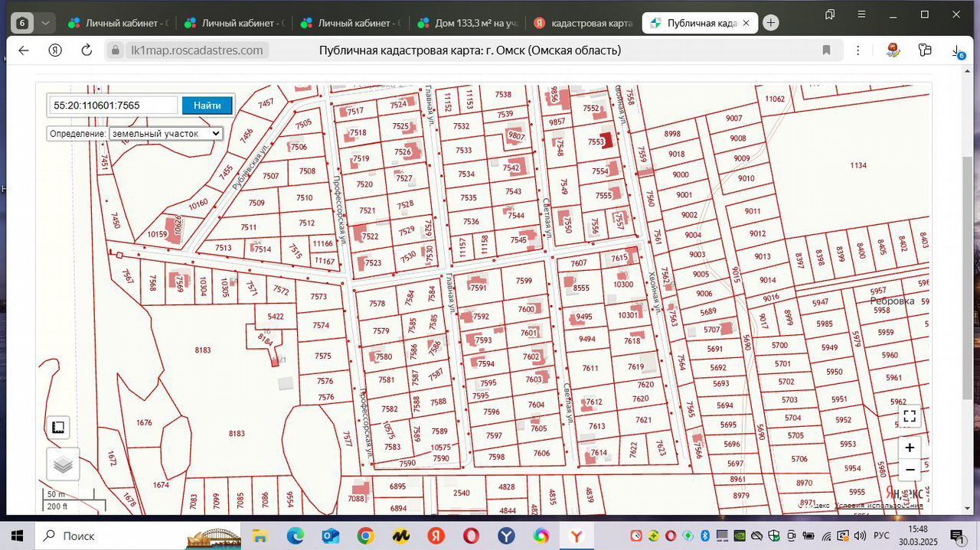Open the Windows Start menu
The width and height of the screenshot is (980, 550).
coord(17,535)
